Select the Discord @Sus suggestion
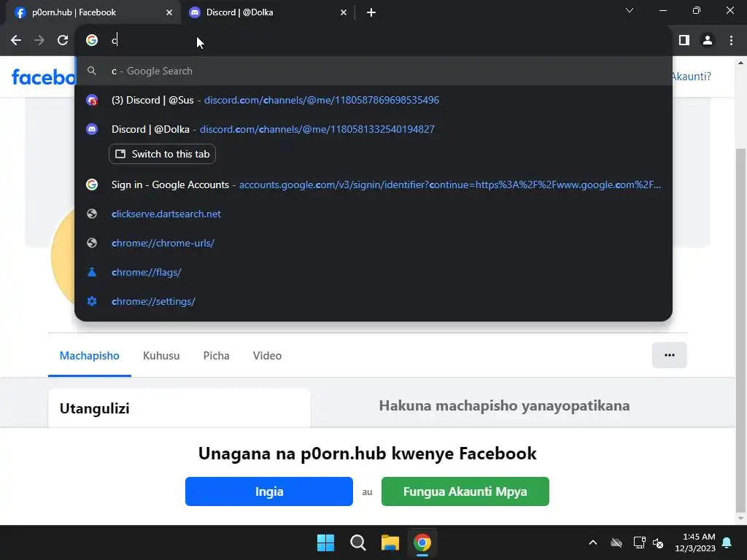Viewport: 747px width, 560px height. (x=373, y=100)
